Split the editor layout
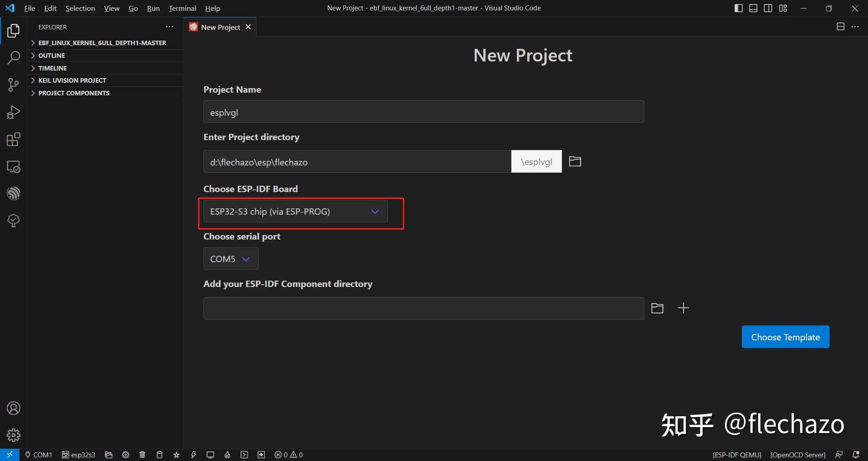This screenshot has height=461, width=868. coord(840,27)
